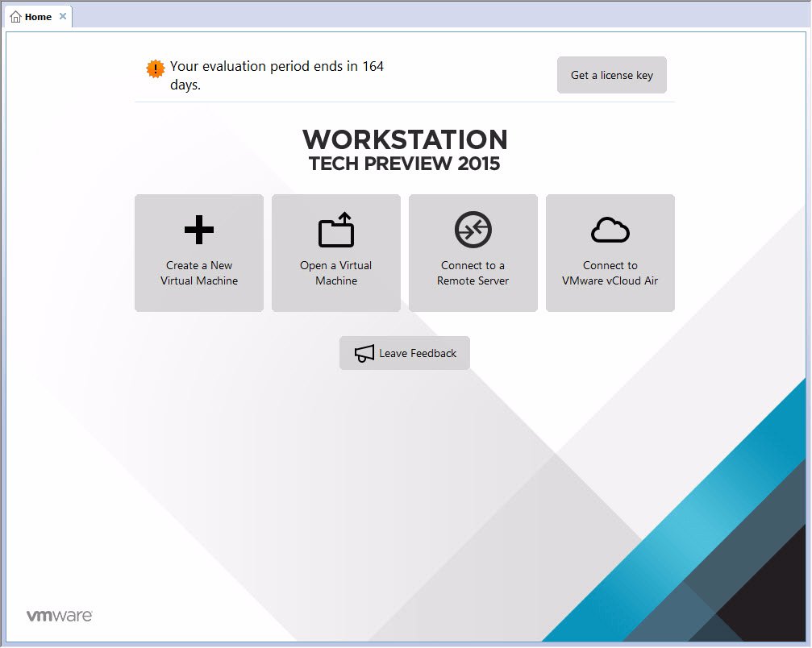Click the cloud icon for vCloud Air

610,230
